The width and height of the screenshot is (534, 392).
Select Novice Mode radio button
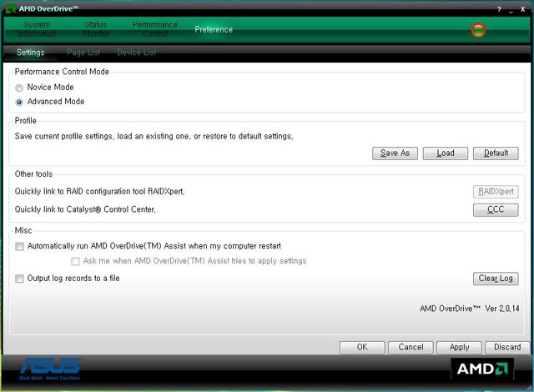[x=19, y=88]
